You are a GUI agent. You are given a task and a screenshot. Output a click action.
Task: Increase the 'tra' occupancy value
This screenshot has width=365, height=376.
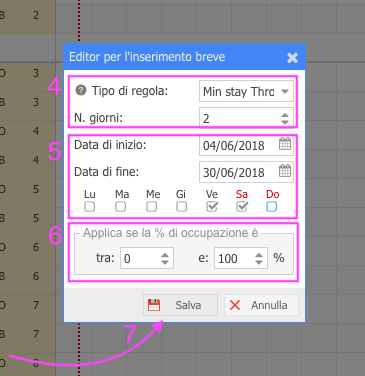[x=165, y=255]
